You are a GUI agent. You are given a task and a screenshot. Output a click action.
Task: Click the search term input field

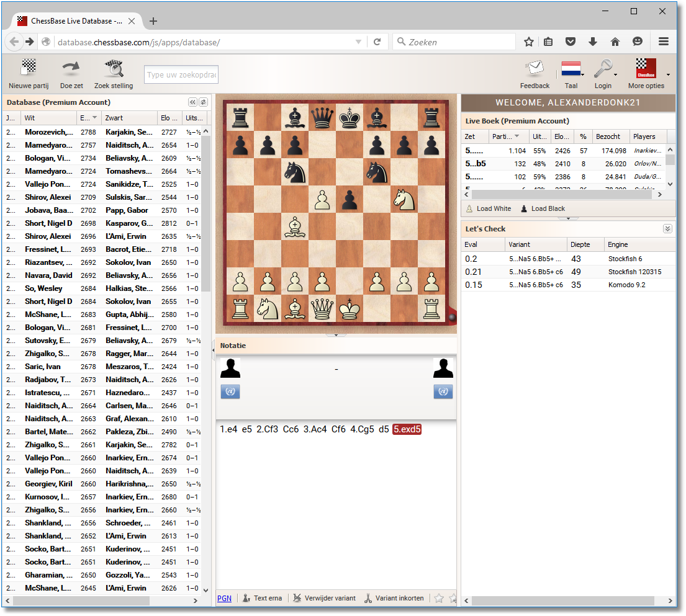[181, 74]
